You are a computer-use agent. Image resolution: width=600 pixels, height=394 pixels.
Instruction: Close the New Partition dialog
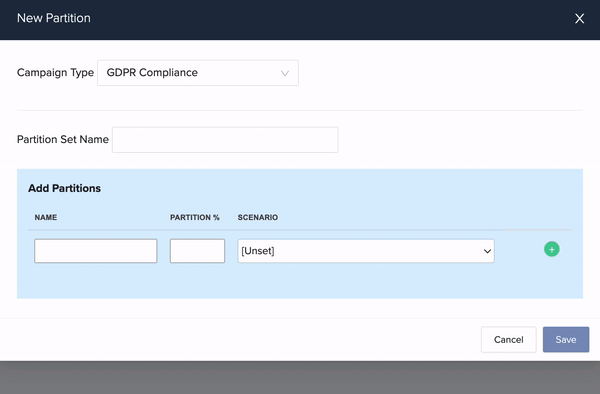point(579,18)
